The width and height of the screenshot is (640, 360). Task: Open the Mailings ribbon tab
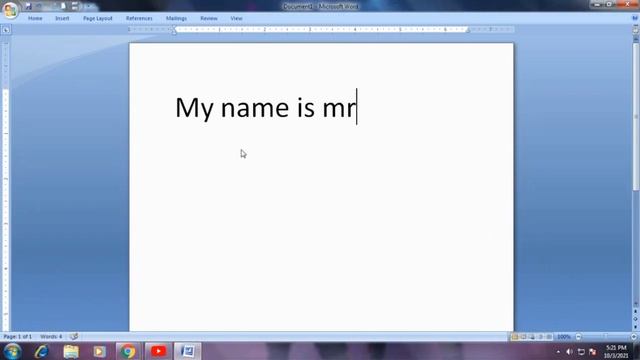point(176,18)
